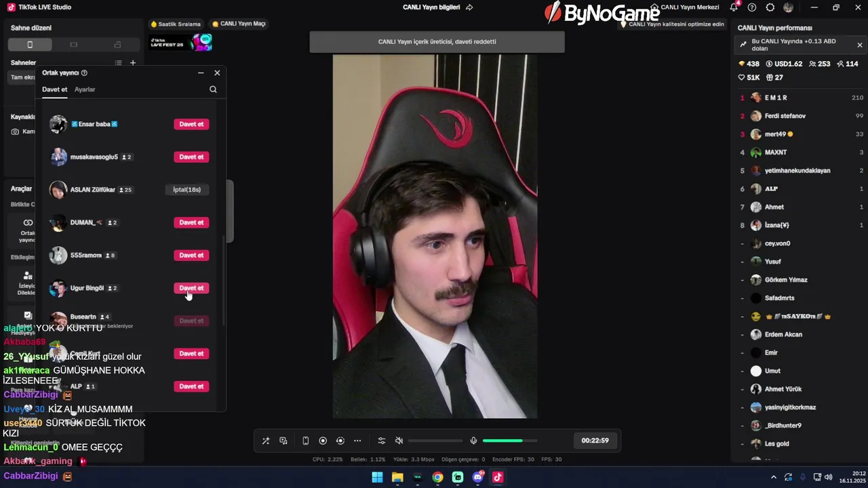This screenshot has height=488, width=868.
Task: Switch to the Ayarlar tab
Action: coord(85,89)
